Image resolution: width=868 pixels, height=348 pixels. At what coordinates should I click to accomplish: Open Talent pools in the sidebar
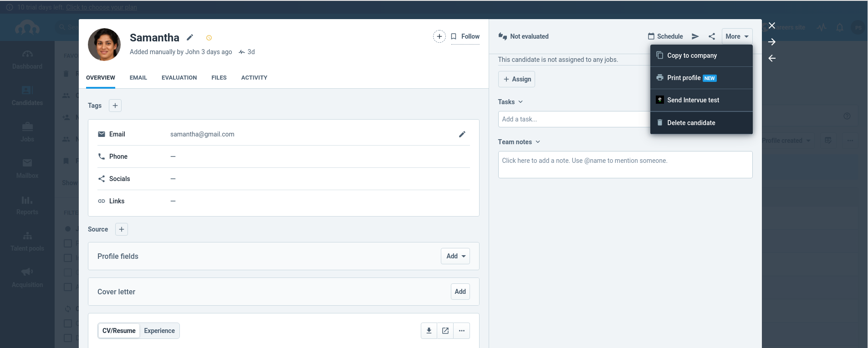tap(27, 242)
